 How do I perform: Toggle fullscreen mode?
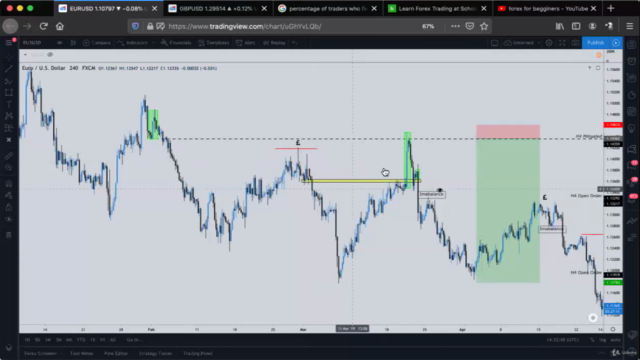click(562, 42)
